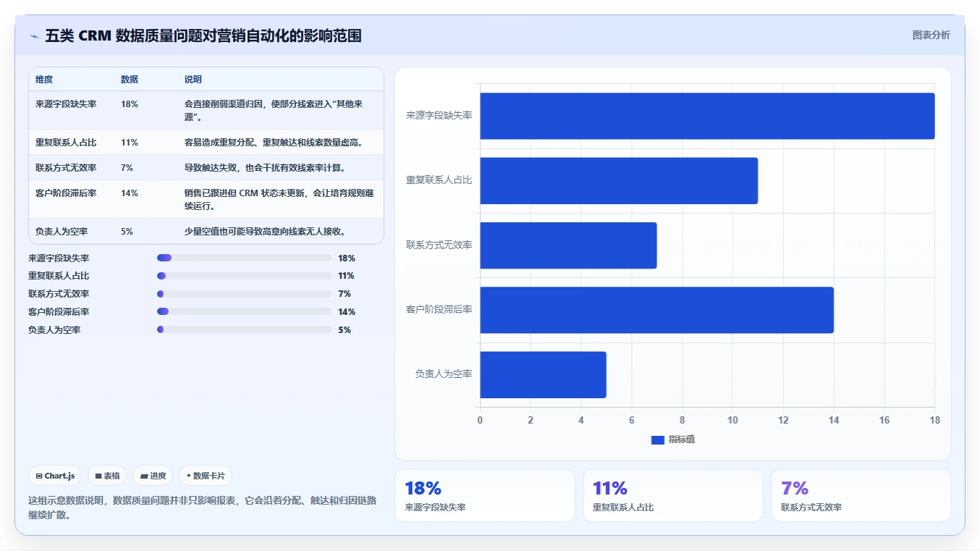This screenshot has height=551, width=980.
Task: Click y-axis label 负责人为空率
Action: (x=444, y=374)
